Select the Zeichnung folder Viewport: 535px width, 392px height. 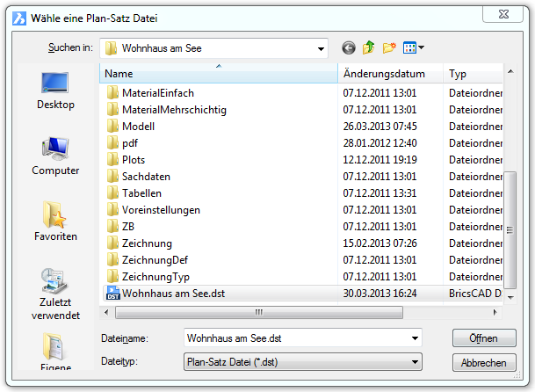147,243
